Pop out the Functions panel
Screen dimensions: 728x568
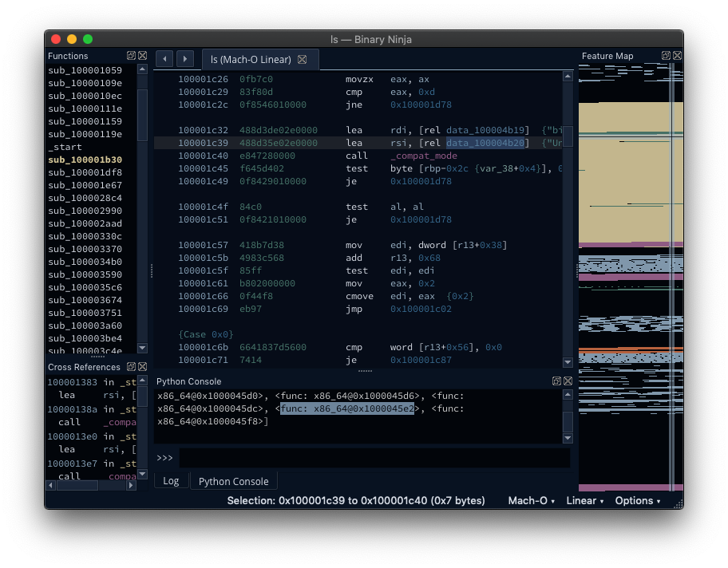point(132,56)
